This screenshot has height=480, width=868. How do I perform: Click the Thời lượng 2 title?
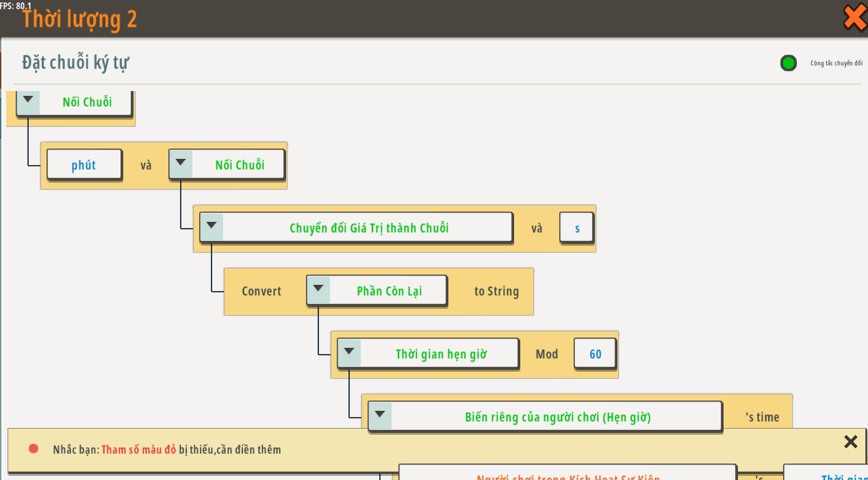[79, 19]
